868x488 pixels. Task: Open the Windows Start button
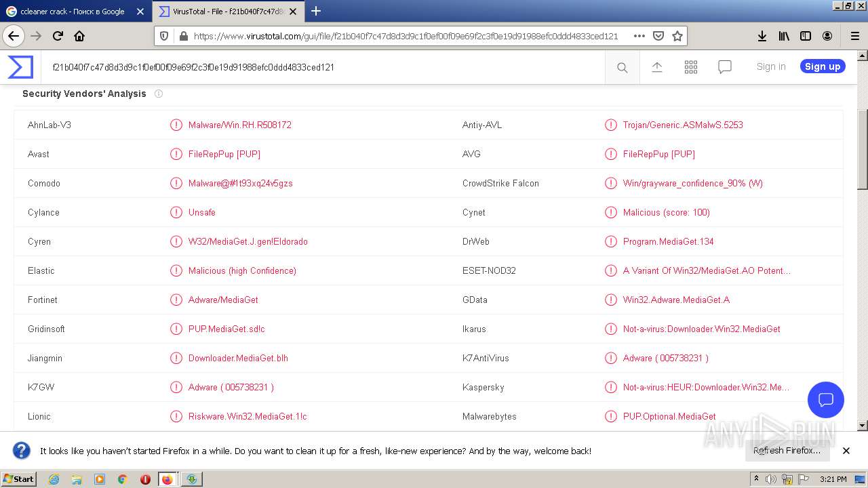click(x=19, y=479)
